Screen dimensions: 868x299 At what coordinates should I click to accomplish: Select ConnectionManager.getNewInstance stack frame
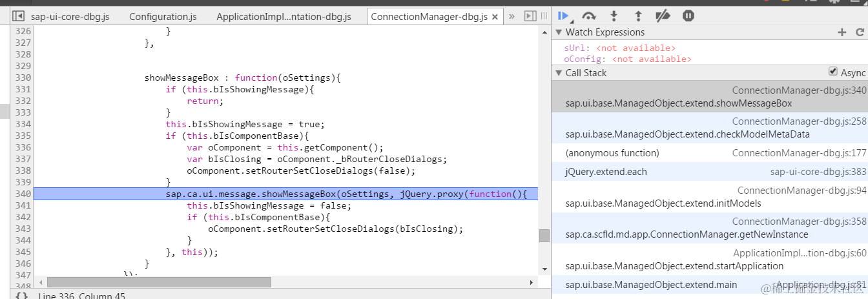coord(709,228)
